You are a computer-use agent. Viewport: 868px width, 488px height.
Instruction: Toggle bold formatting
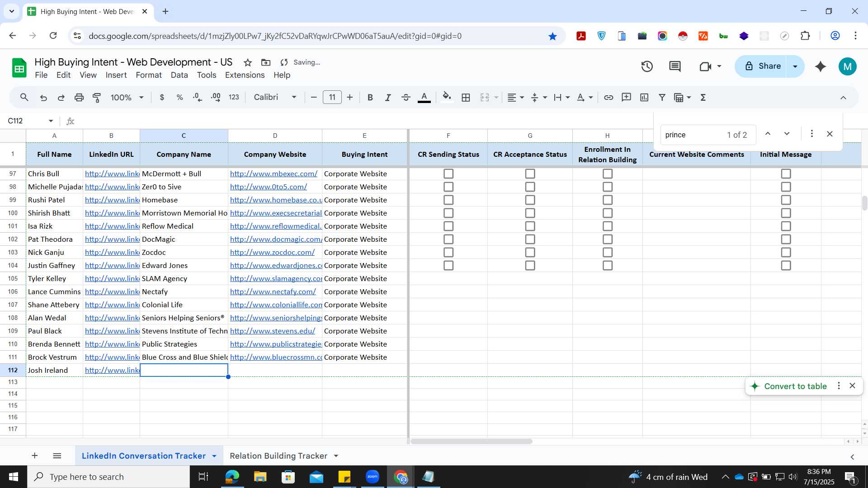click(370, 98)
